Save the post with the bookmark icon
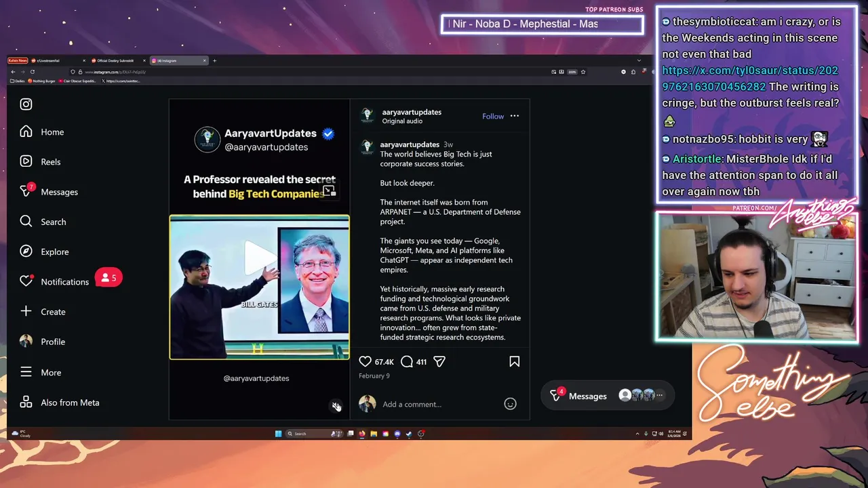Image resolution: width=868 pixels, height=488 pixels. click(x=515, y=361)
